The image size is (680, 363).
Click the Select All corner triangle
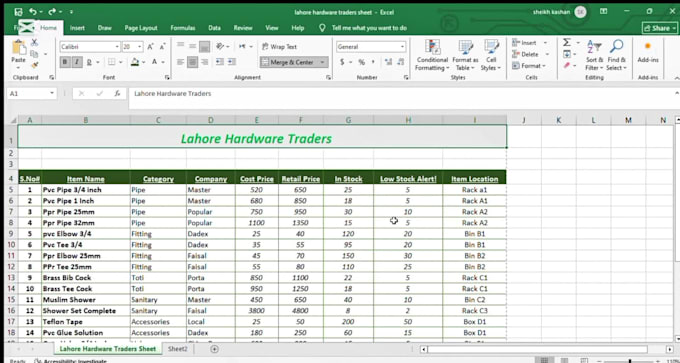pyautogui.click(x=12, y=120)
